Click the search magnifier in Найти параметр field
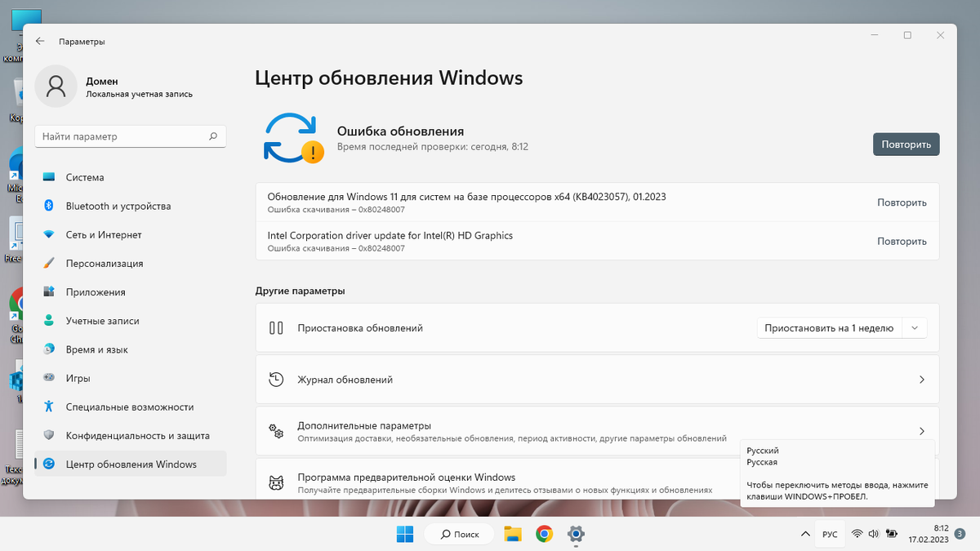Viewport: 980px width, 551px height. (213, 136)
